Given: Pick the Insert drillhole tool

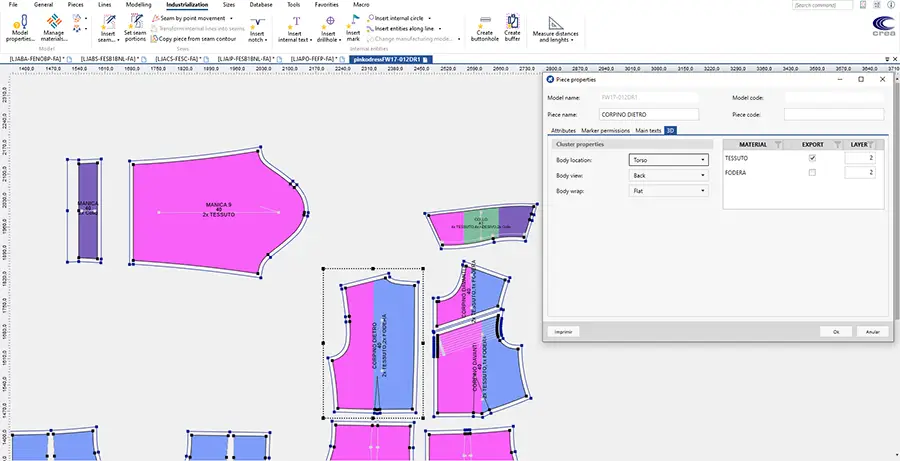Looking at the screenshot, I should coord(328,28).
